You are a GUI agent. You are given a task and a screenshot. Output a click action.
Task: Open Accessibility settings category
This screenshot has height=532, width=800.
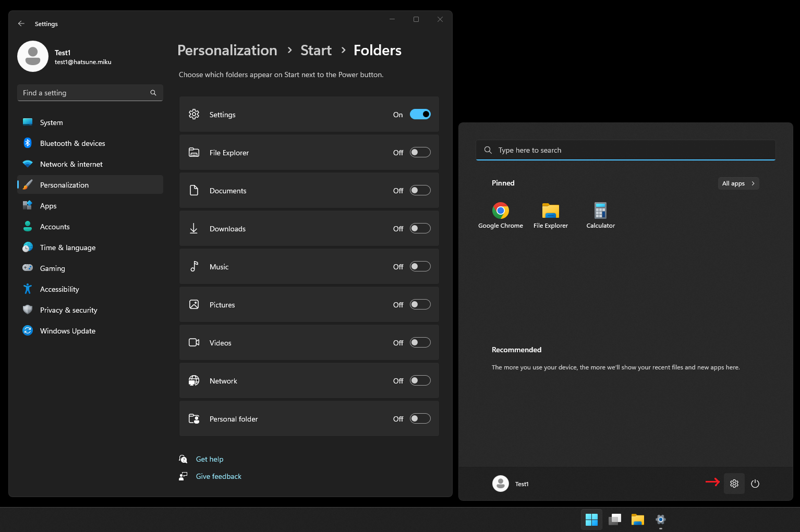click(90, 289)
